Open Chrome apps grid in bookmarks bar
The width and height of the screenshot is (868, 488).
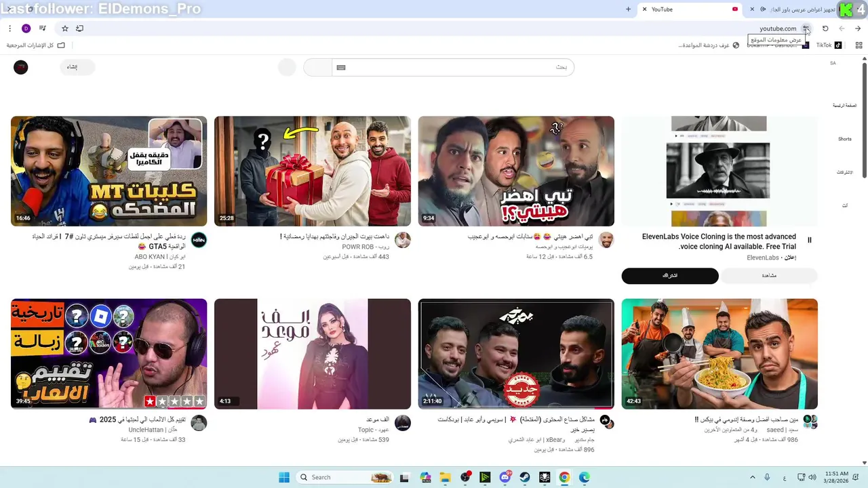point(859,45)
